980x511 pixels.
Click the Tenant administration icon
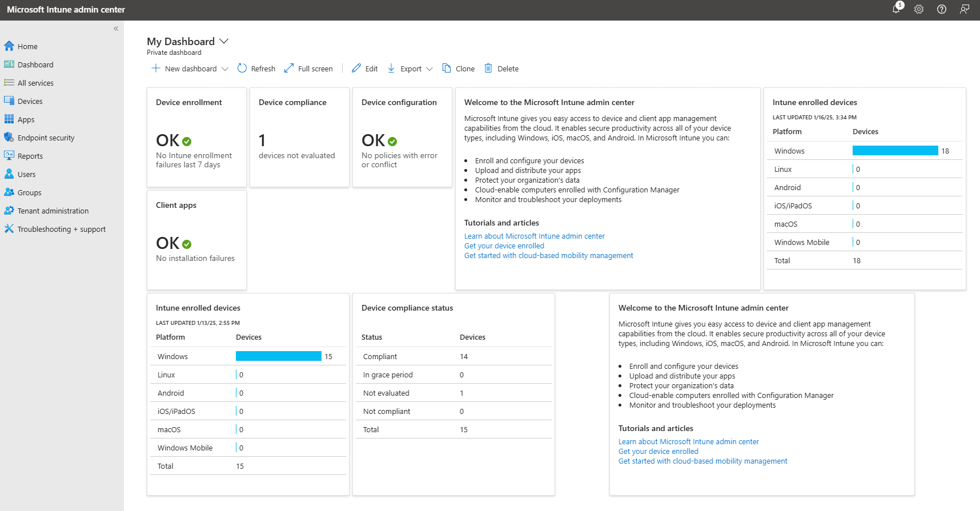[x=9, y=211]
